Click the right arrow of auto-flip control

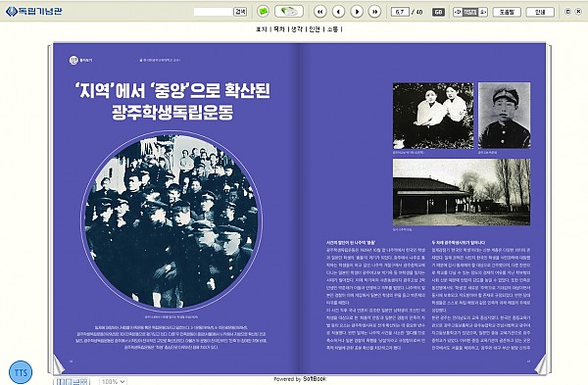pos(483,12)
